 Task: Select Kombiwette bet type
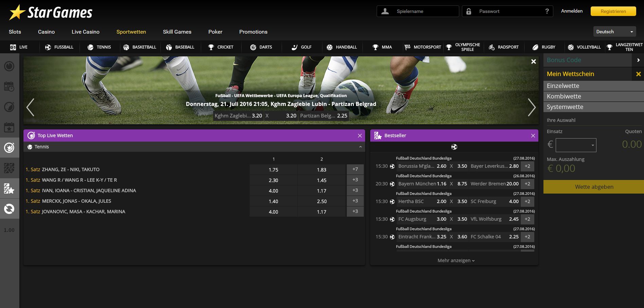(x=594, y=96)
